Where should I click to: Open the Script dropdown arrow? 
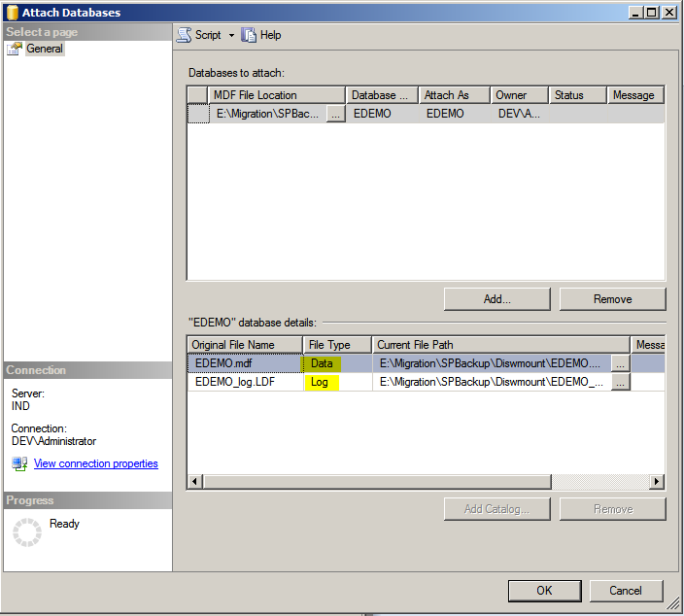(x=231, y=35)
